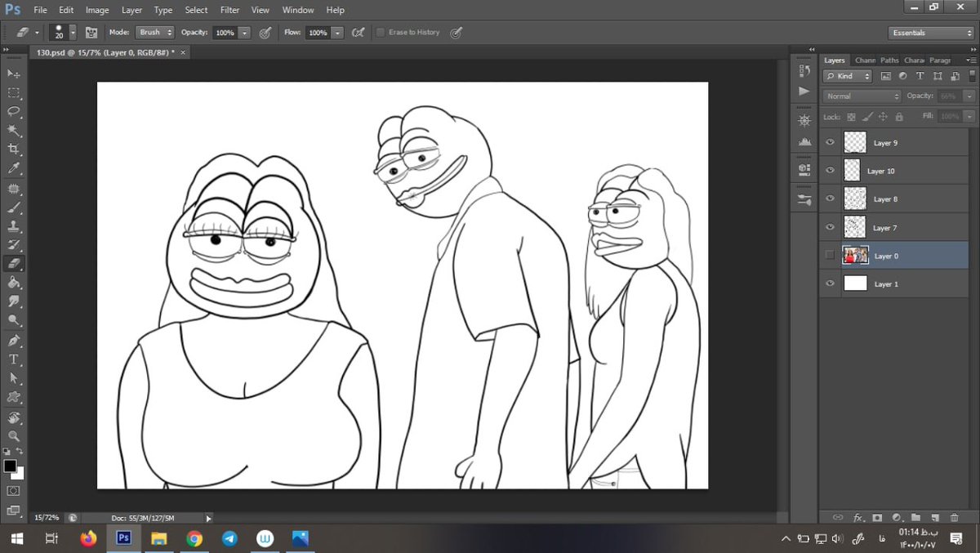Select the Zoom tool
This screenshot has width=980, height=553.
pyautogui.click(x=14, y=436)
